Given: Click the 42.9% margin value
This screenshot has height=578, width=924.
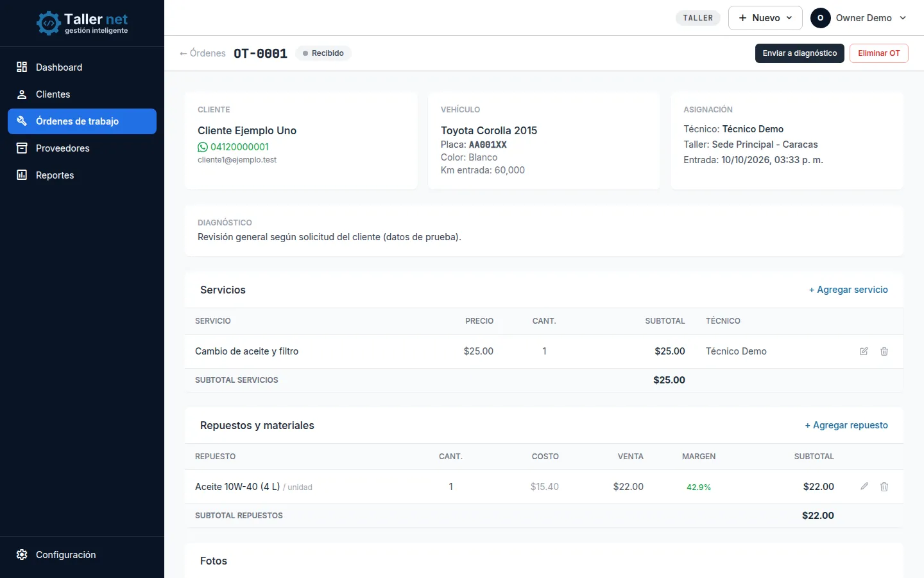Looking at the screenshot, I should (x=699, y=487).
